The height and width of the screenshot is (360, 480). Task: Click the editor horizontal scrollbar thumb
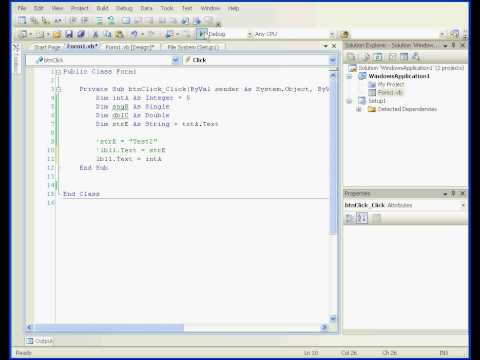click(109, 327)
